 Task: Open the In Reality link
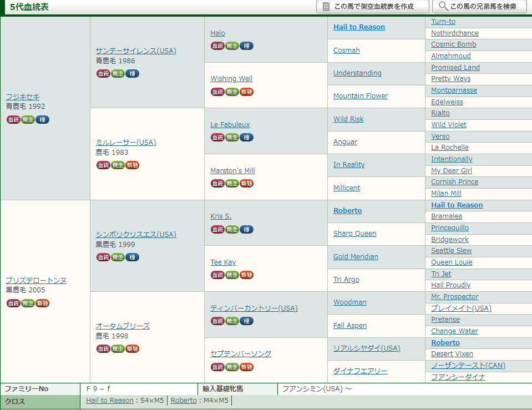click(x=349, y=165)
